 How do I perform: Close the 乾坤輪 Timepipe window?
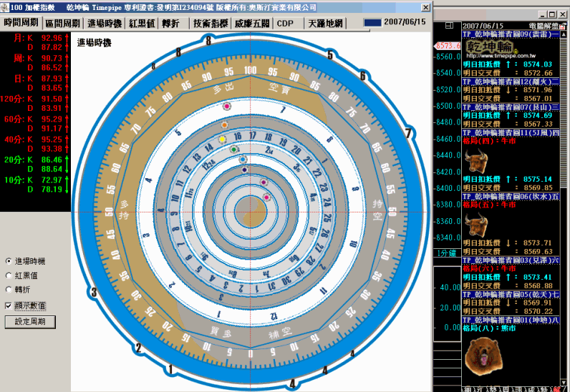tap(425, 7)
